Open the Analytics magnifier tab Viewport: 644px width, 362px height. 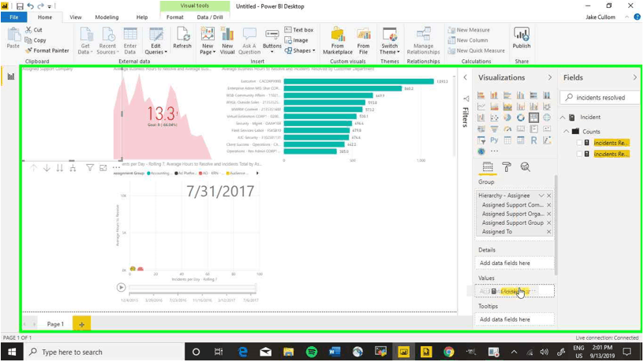coord(526,167)
